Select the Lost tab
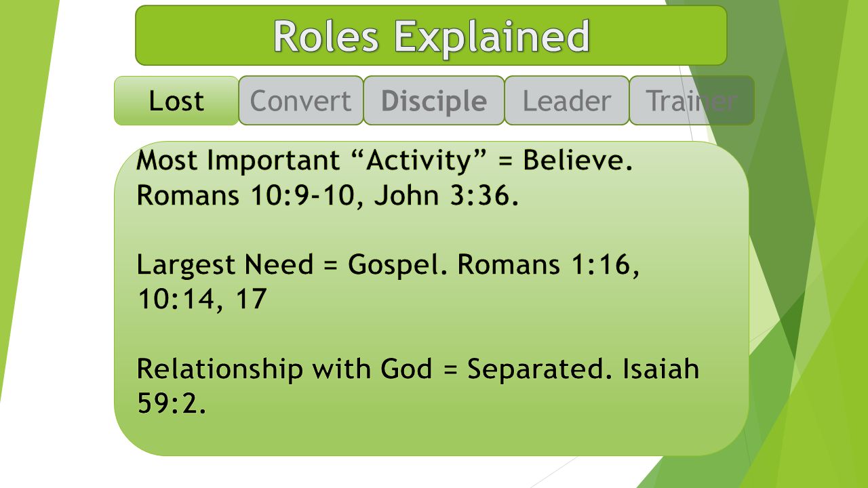This screenshot has height=488, width=868. (176, 100)
